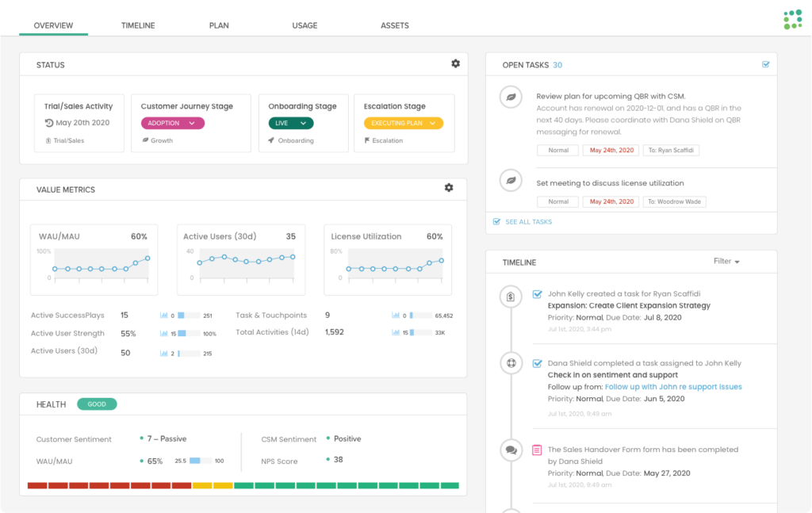The width and height of the screenshot is (812, 513).
Task: Click chat bubbles icon on timeline
Action: pyautogui.click(x=511, y=450)
